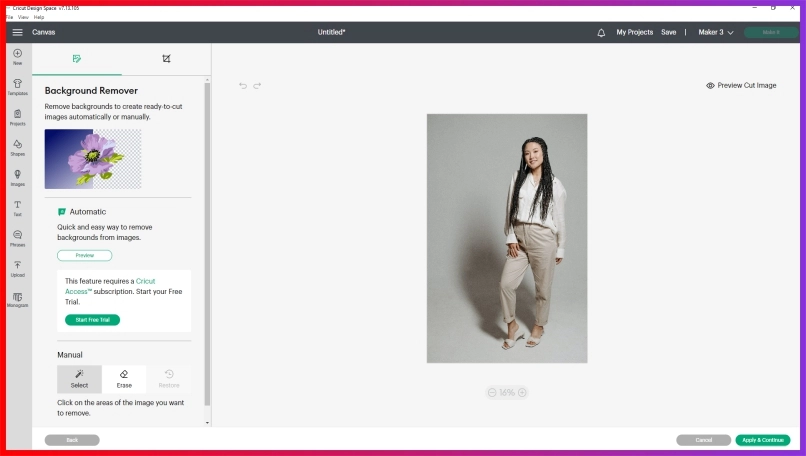Open the Monogram sidebar tool
The image size is (806, 456).
[17, 299]
